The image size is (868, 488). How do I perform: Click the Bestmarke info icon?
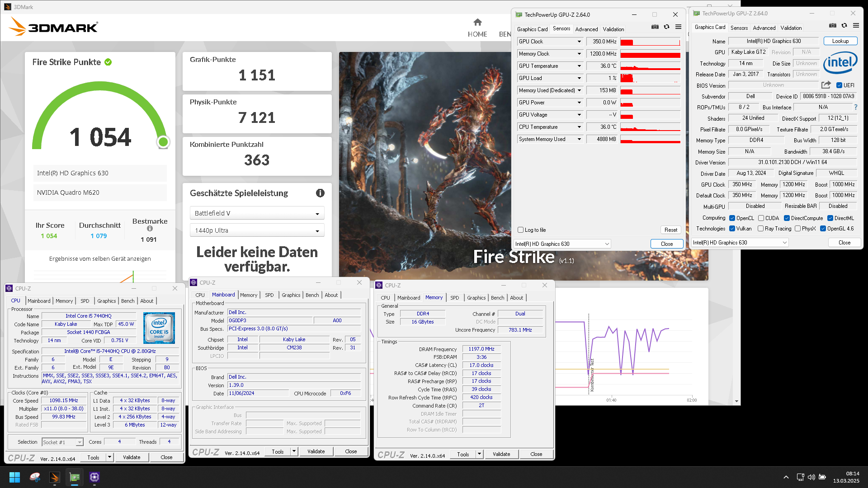tap(150, 229)
